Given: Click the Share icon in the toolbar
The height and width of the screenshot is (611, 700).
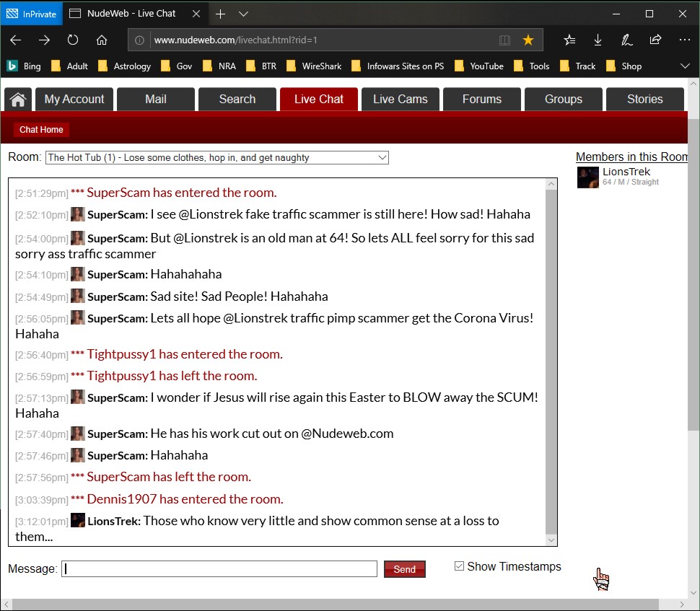Looking at the screenshot, I should (655, 40).
